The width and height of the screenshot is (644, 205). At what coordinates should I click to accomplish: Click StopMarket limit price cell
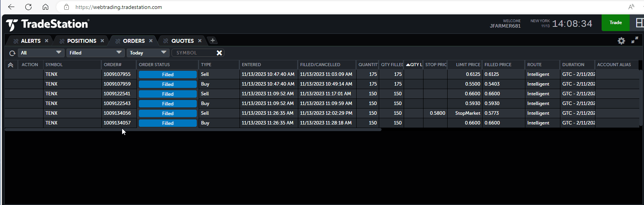point(465,113)
